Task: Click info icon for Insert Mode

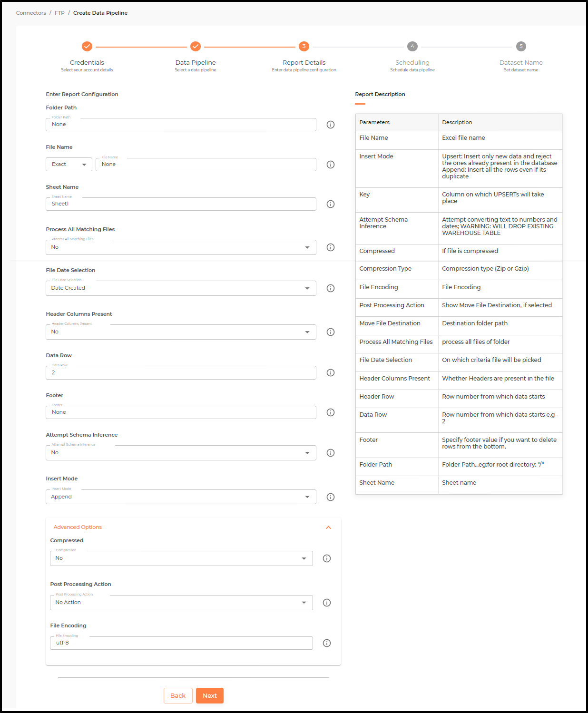Action: [331, 497]
